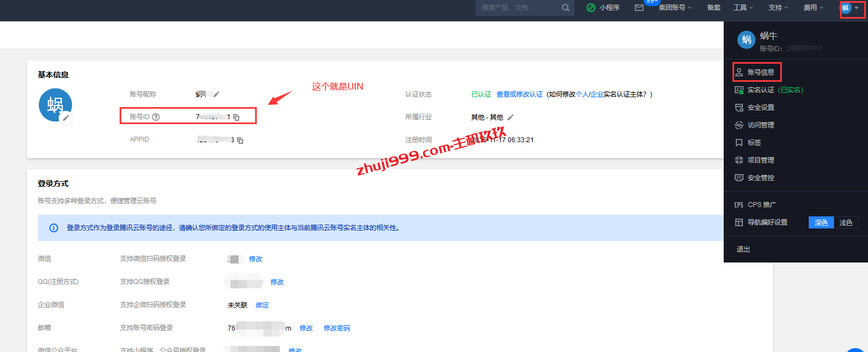Click the 账号ID help question icon
This screenshot has width=868, height=352.
point(156,117)
